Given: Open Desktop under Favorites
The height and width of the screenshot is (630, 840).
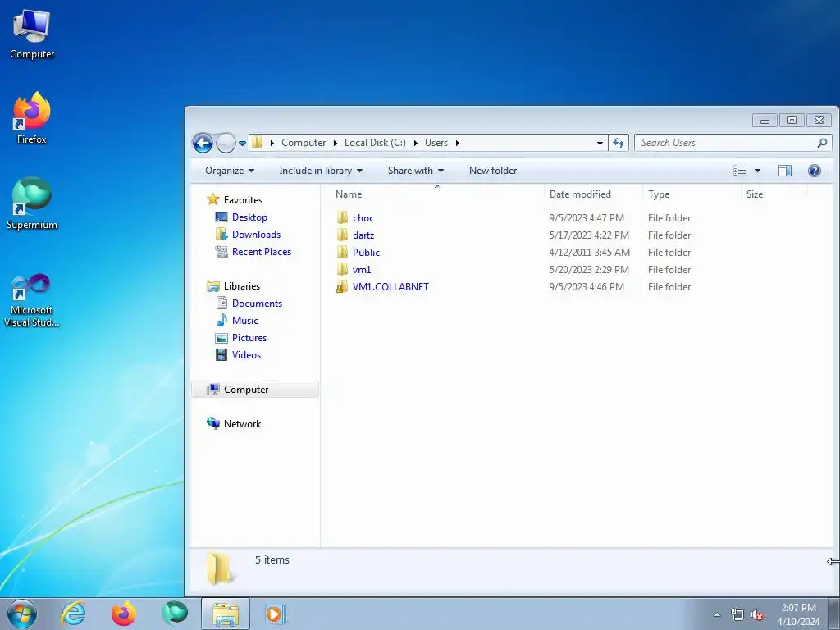Looking at the screenshot, I should [249, 217].
